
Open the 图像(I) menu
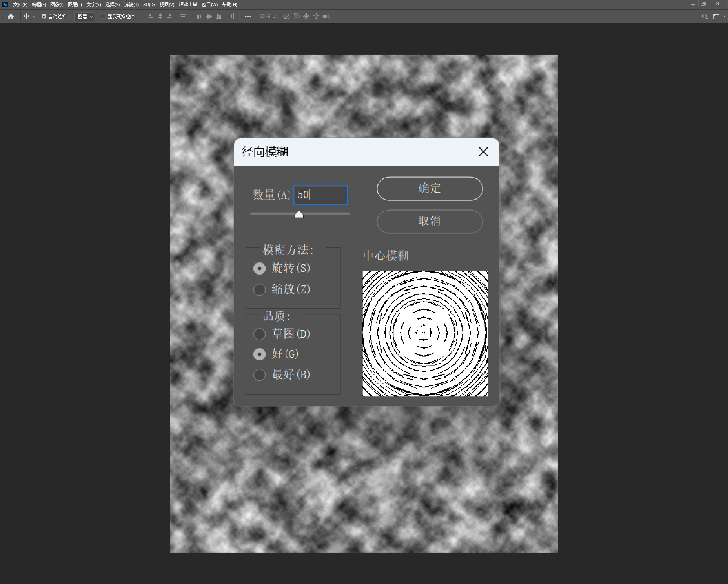pos(57,4)
